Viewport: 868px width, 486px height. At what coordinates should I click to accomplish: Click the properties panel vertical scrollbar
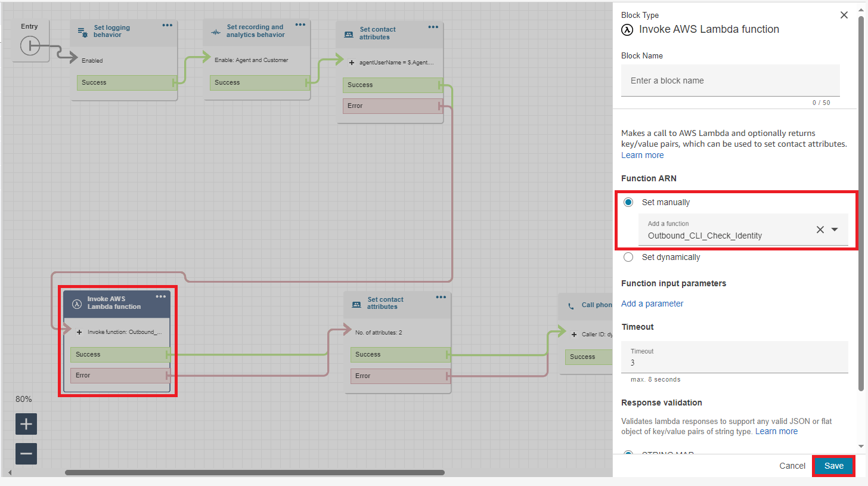[x=861, y=203]
